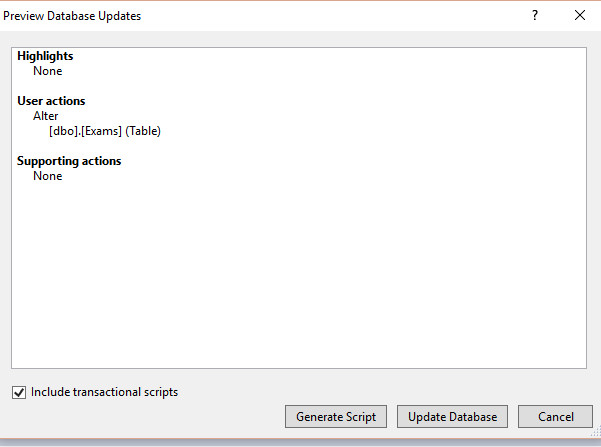Viewport: 601px width, 447px height.
Task: Click the User actions heading
Action: 51,101
